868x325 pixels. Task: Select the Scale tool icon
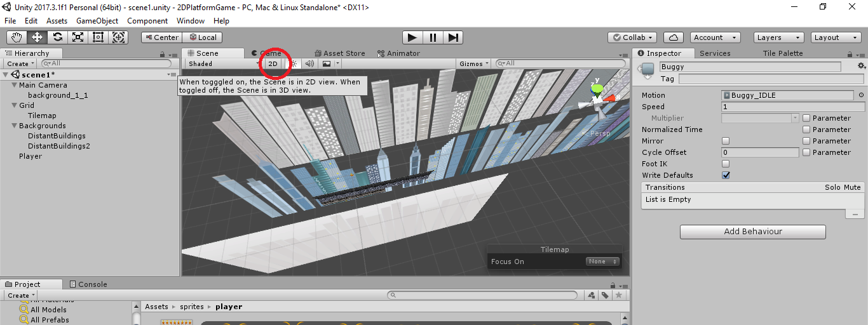[78, 37]
